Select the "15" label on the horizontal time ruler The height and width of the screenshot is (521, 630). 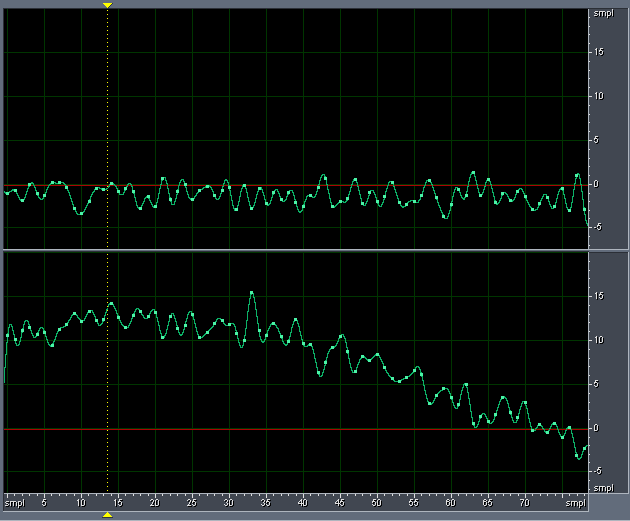pos(118,503)
